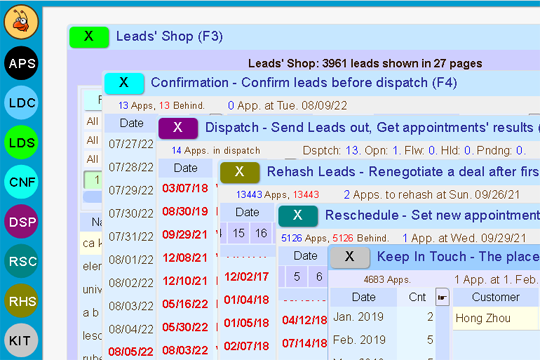Select Hong Zhou customer row
The height and width of the screenshot is (360, 540).
click(x=496, y=318)
